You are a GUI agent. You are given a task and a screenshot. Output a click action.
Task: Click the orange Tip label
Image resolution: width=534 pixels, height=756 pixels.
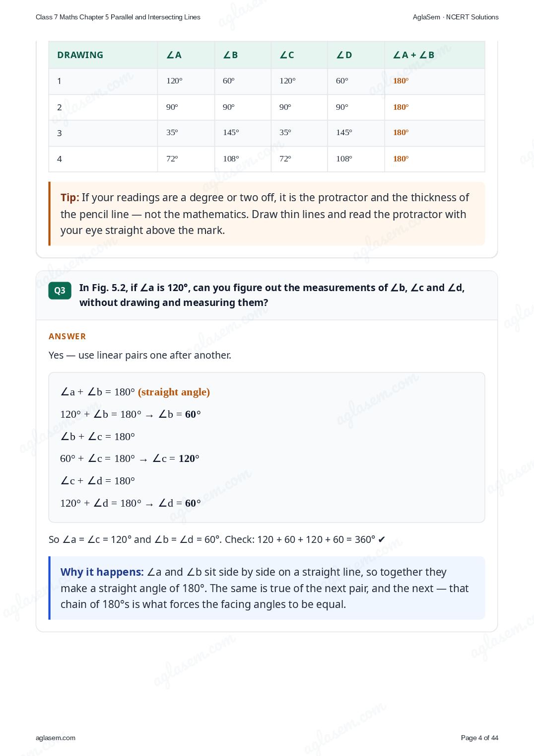(70, 198)
